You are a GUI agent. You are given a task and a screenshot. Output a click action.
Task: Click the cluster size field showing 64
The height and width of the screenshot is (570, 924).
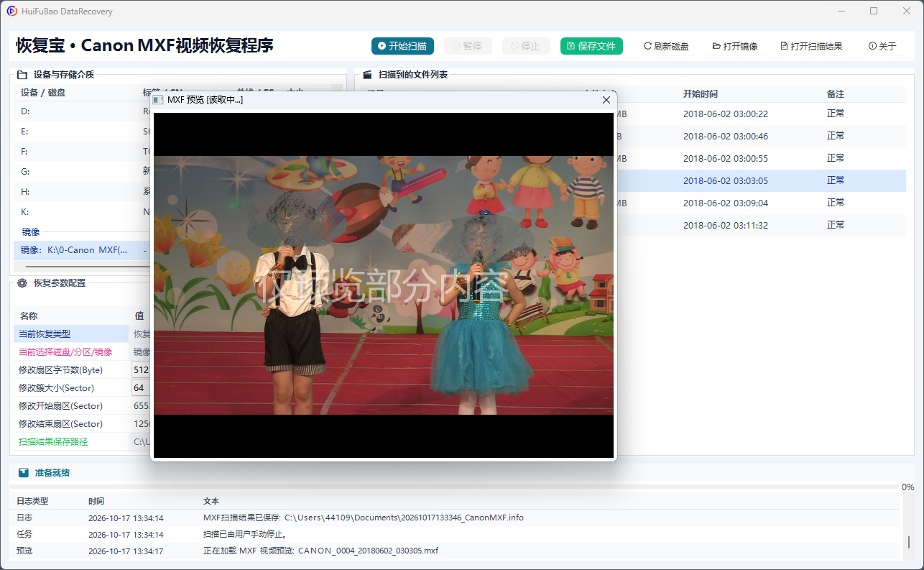pyautogui.click(x=142, y=388)
